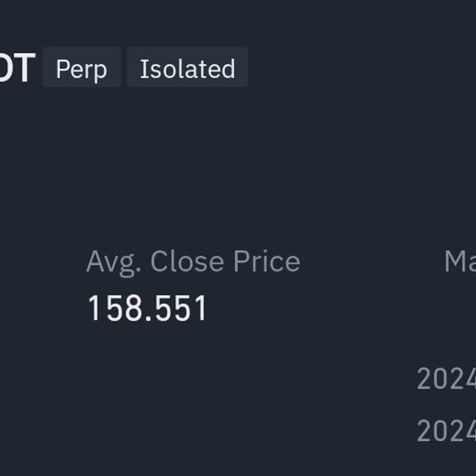Click the ".551" decimal part of the price
The height and width of the screenshot is (476, 476).
click(x=177, y=308)
